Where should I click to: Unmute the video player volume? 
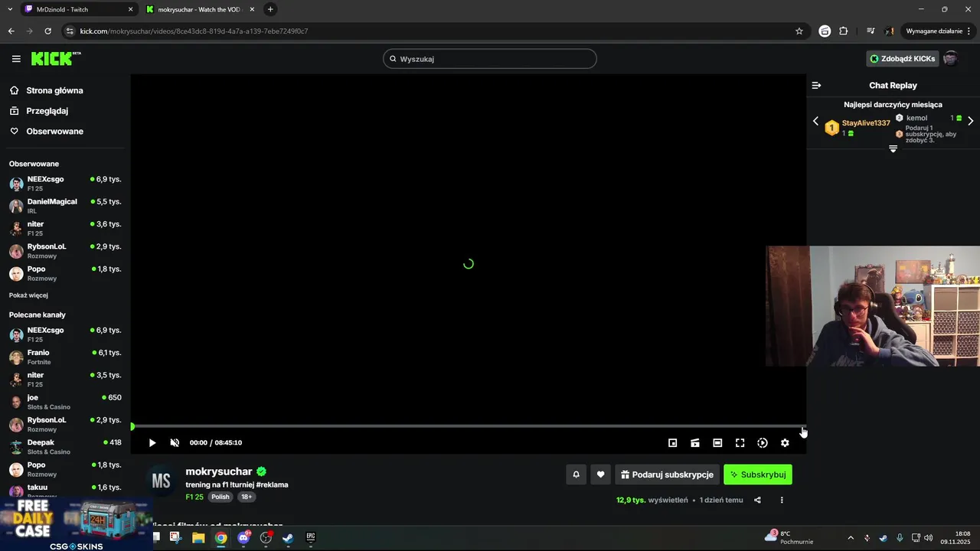175,443
